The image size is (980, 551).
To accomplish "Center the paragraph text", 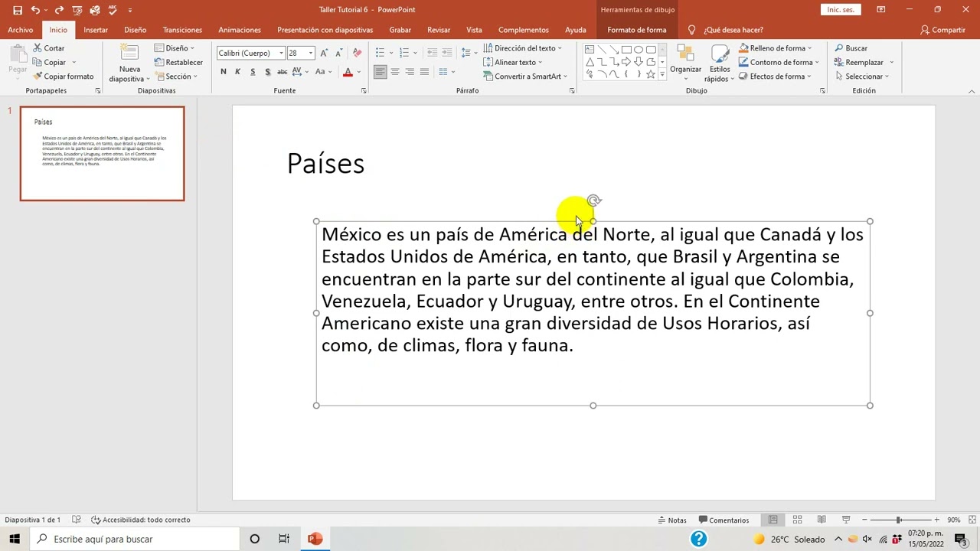I will [395, 72].
